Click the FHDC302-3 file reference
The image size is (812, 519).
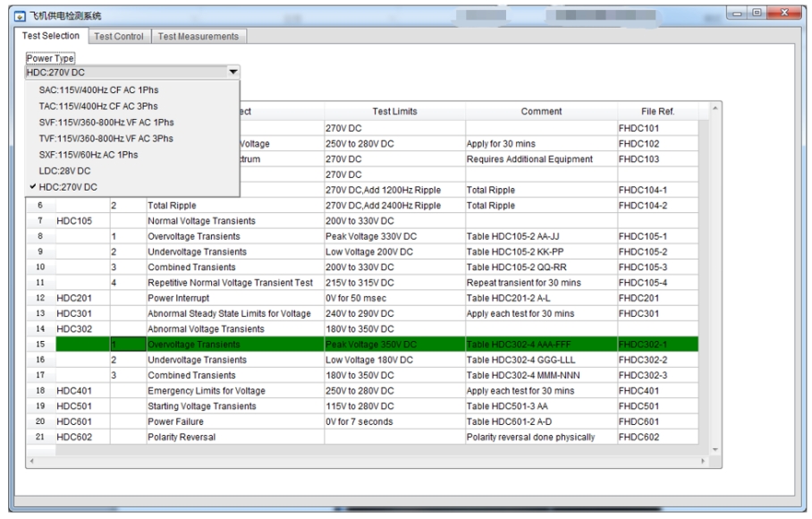[x=657, y=375]
